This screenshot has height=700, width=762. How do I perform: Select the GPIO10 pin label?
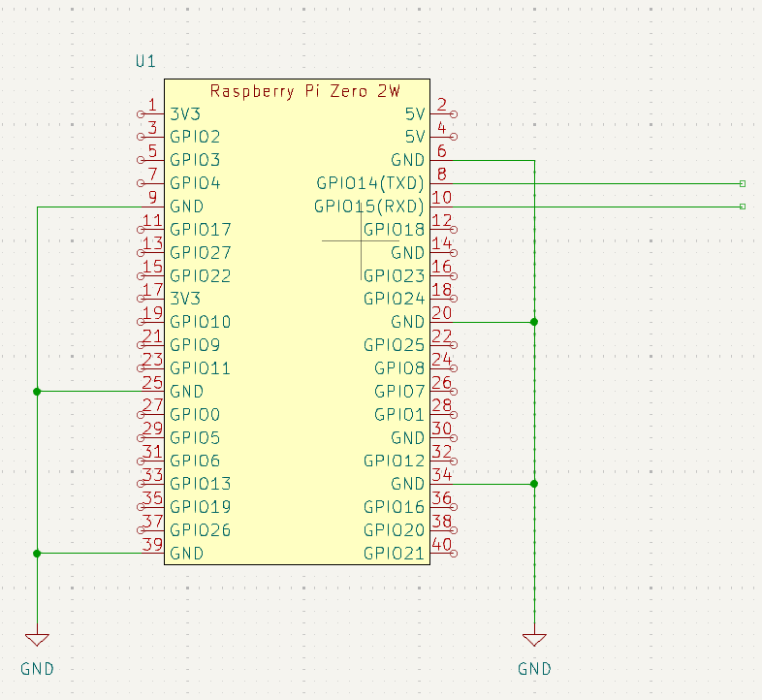(x=201, y=322)
